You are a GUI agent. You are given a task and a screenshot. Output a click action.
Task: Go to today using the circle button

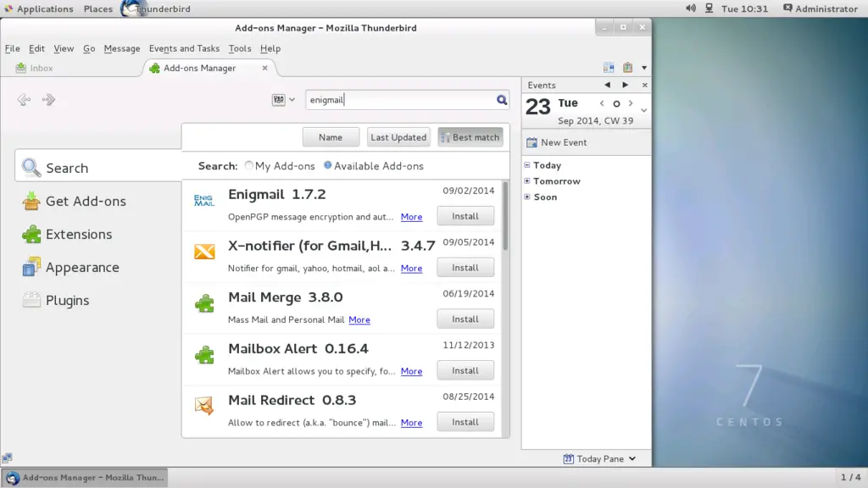(616, 103)
